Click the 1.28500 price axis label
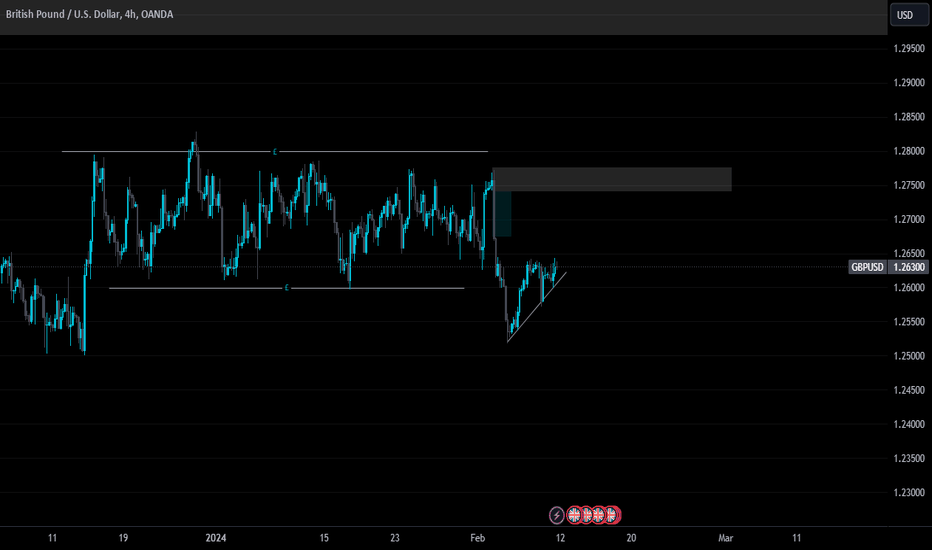 [x=909, y=117]
